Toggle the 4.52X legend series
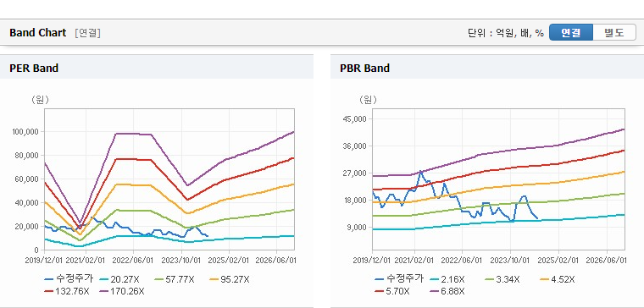The width and height of the screenshot is (644, 308). click(558, 279)
